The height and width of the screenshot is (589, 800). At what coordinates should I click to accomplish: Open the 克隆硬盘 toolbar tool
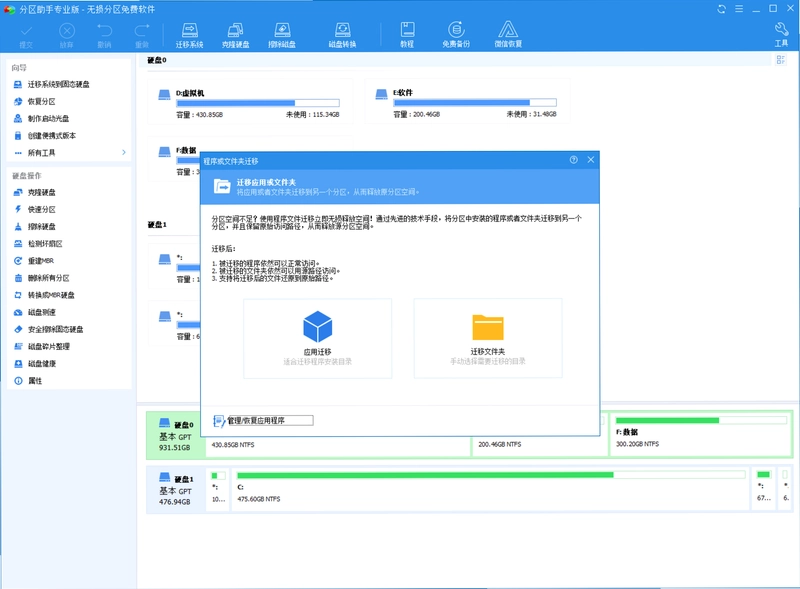(x=235, y=35)
